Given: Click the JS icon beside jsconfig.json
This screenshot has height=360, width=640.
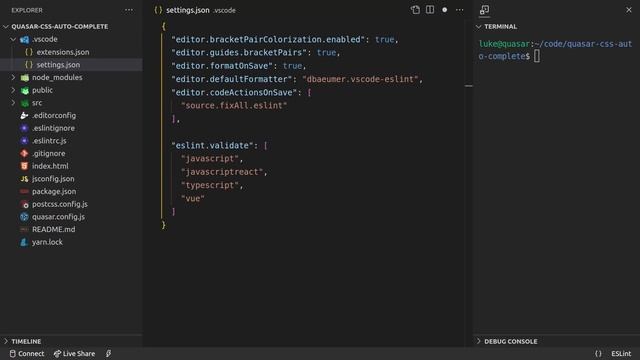Looking at the screenshot, I should click(24, 179).
